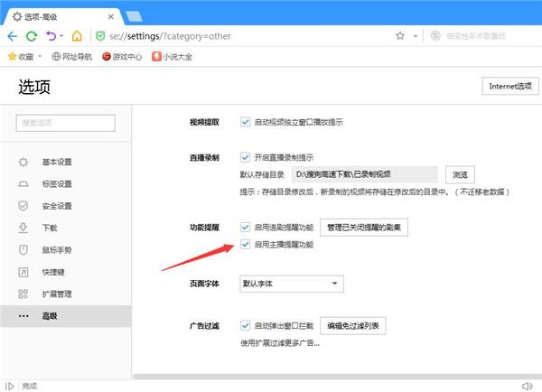542x392 pixels.
Task: Click the 浏览 browse button
Action: pyautogui.click(x=460, y=174)
